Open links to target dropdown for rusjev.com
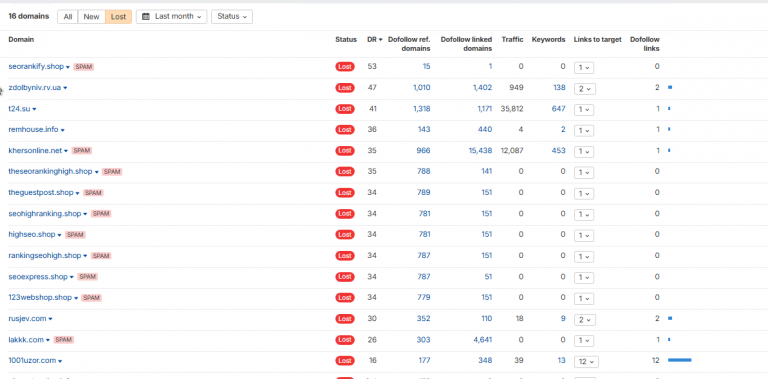This screenshot has width=768, height=379. click(585, 320)
